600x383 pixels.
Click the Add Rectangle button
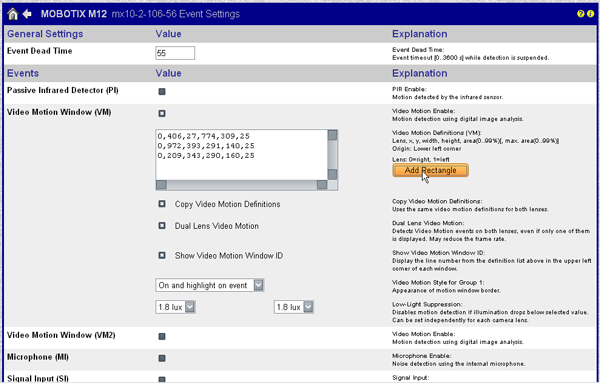coord(430,170)
